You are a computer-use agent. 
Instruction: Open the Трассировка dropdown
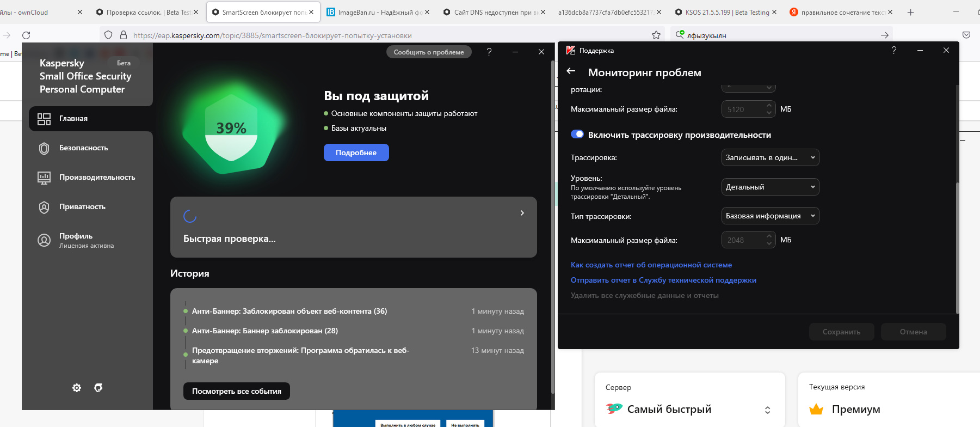pos(770,157)
